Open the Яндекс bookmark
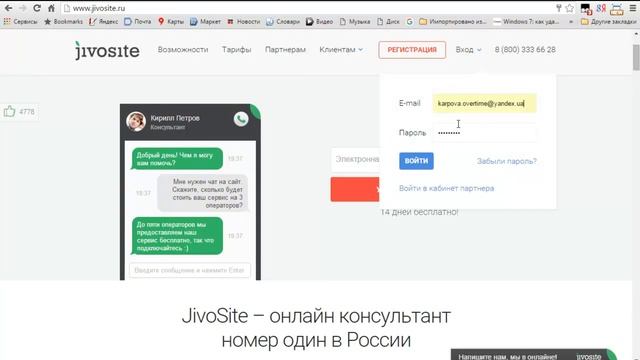The height and width of the screenshot is (360, 640). coord(104,21)
